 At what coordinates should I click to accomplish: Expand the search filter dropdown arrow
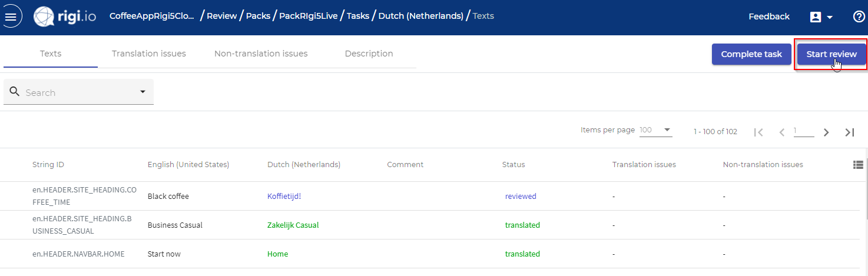pos(143,92)
